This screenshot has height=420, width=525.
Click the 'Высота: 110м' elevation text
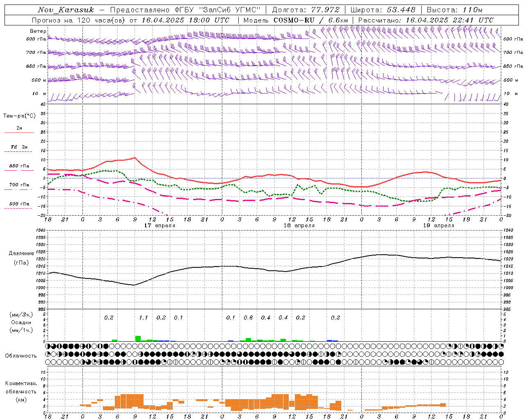point(454,10)
